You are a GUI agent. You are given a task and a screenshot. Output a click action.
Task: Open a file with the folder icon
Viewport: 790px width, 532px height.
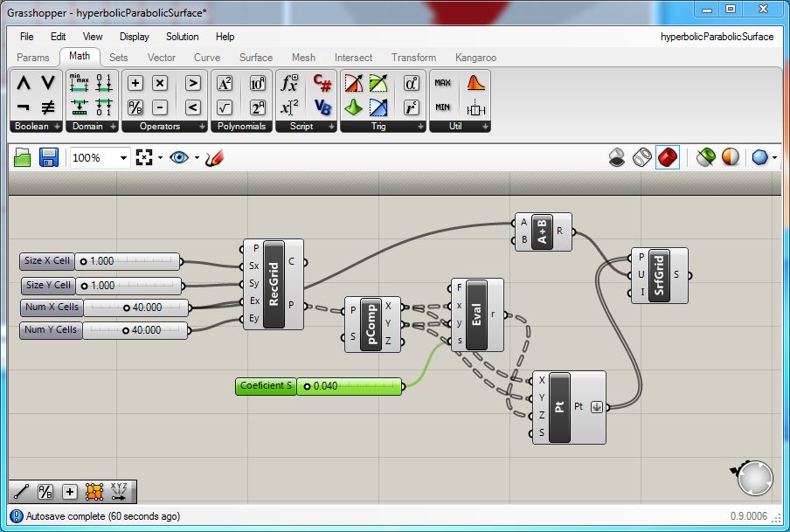click(22, 158)
